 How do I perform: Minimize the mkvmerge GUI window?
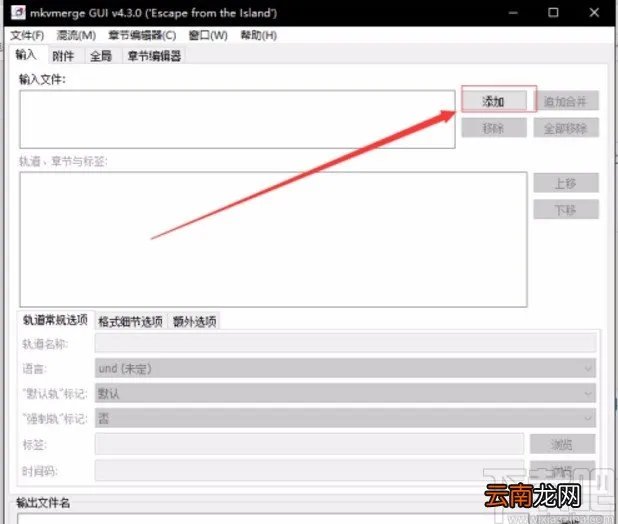[x=513, y=13]
